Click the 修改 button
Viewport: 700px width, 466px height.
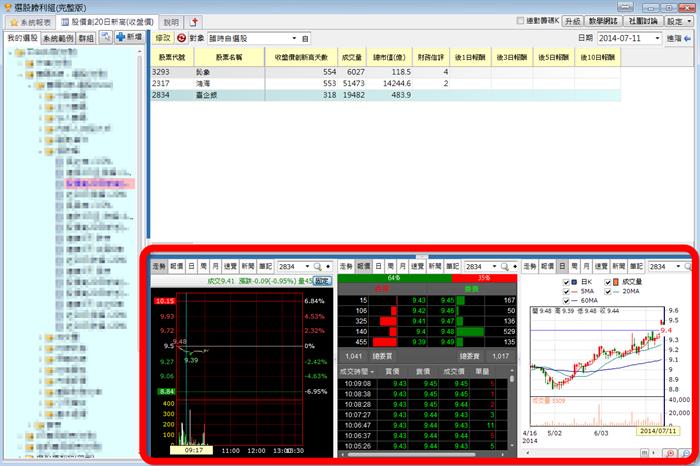[163, 38]
